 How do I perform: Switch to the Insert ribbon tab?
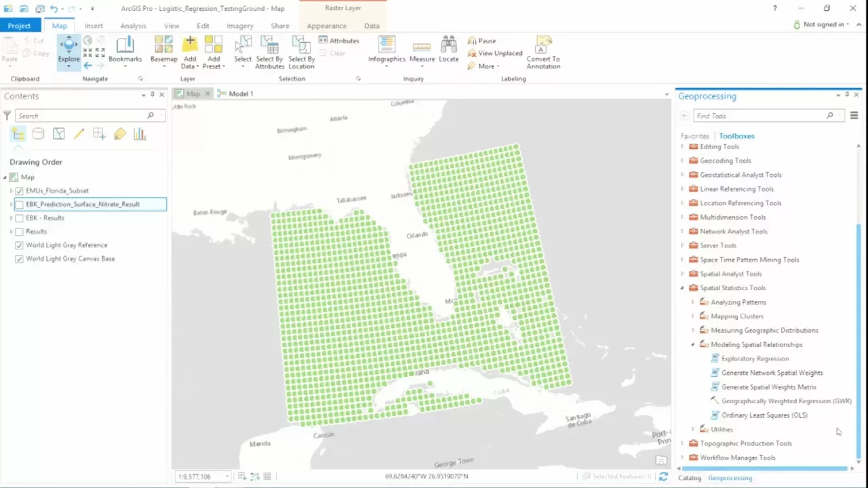point(94,26)
